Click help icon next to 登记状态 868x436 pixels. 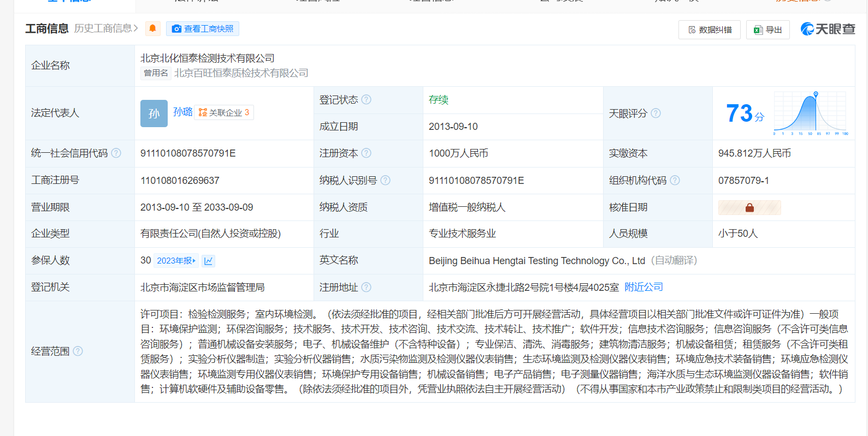click(x=367, y=99)
